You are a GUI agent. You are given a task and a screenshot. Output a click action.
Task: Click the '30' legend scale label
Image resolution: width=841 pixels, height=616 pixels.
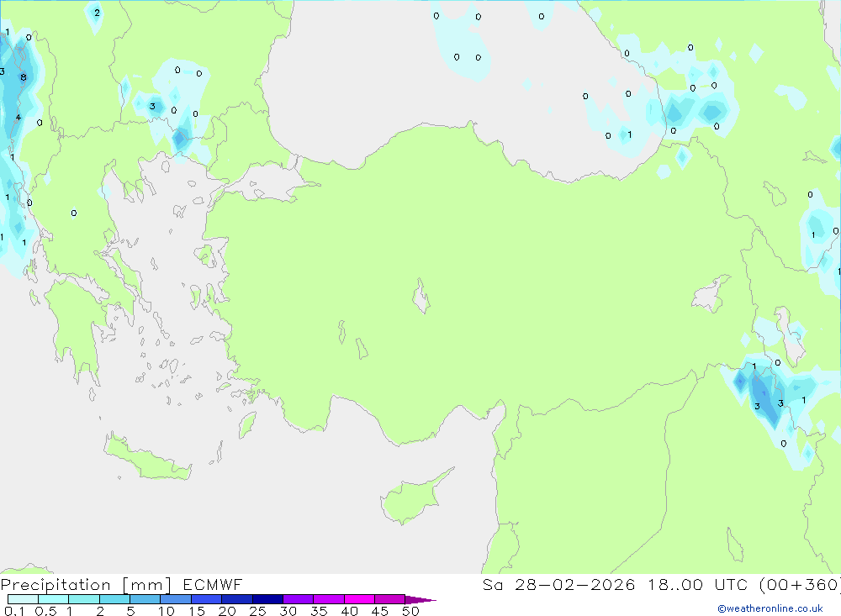tap(288, 611)
